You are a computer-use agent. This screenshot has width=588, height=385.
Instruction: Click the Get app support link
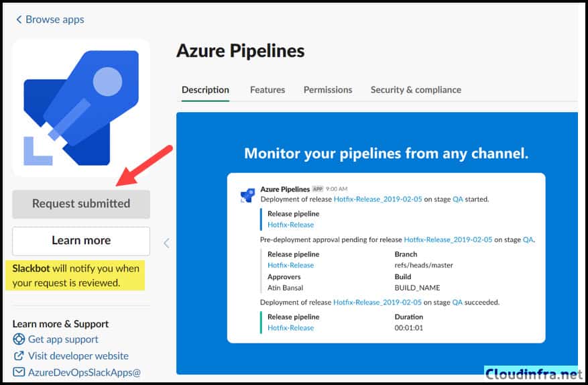(63, 339)
